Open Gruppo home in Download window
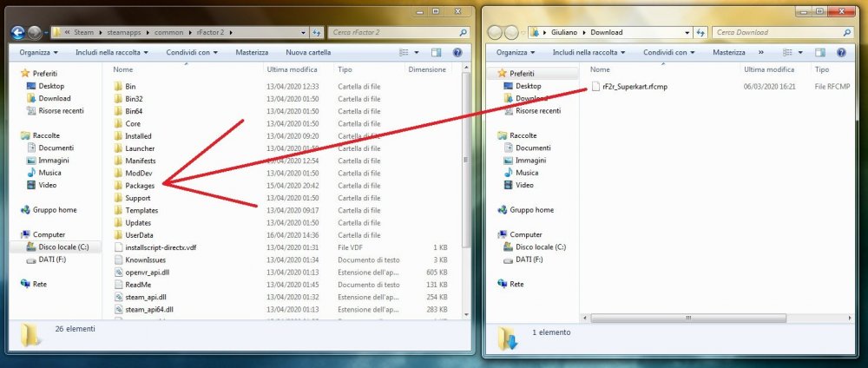 click(533, 210)
